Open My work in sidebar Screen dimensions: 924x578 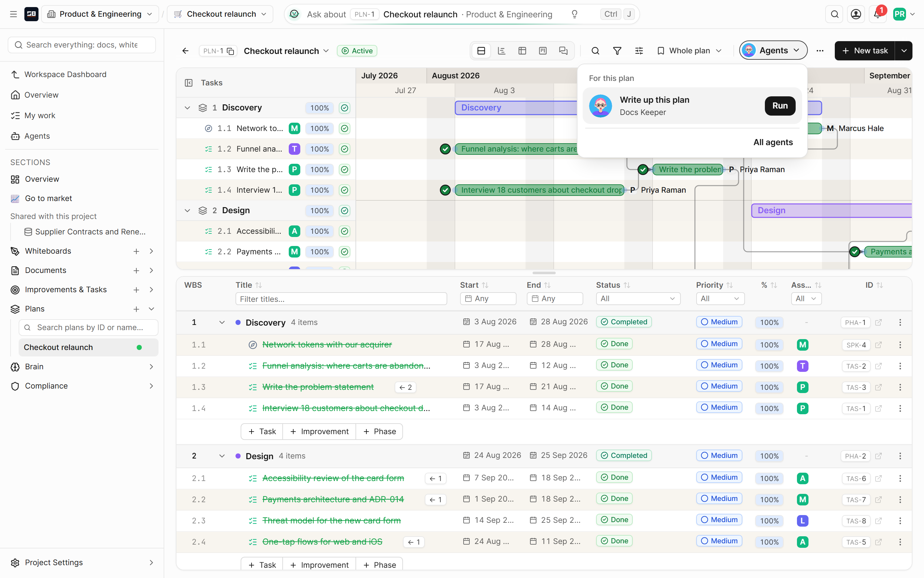coord(40,116)
